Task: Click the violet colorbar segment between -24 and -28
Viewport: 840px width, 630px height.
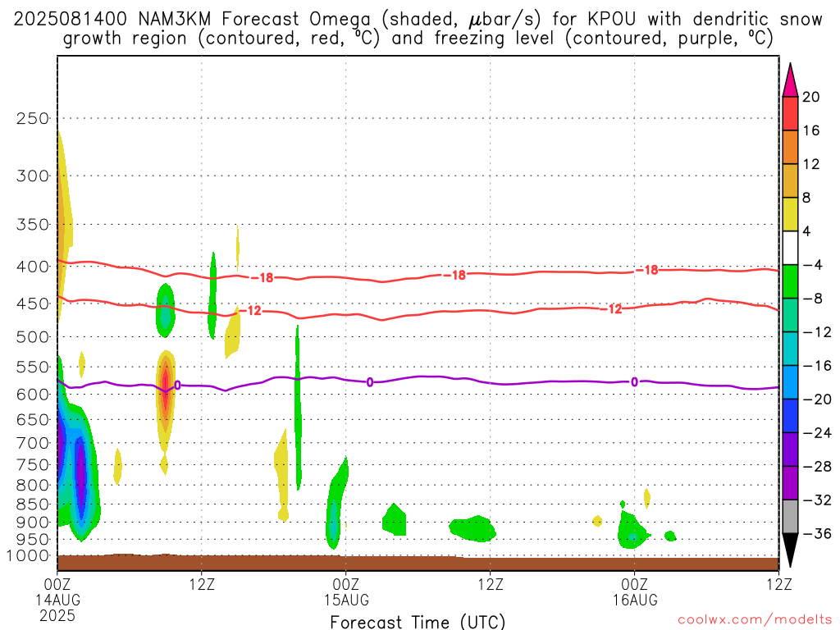Action: [790, 450]
